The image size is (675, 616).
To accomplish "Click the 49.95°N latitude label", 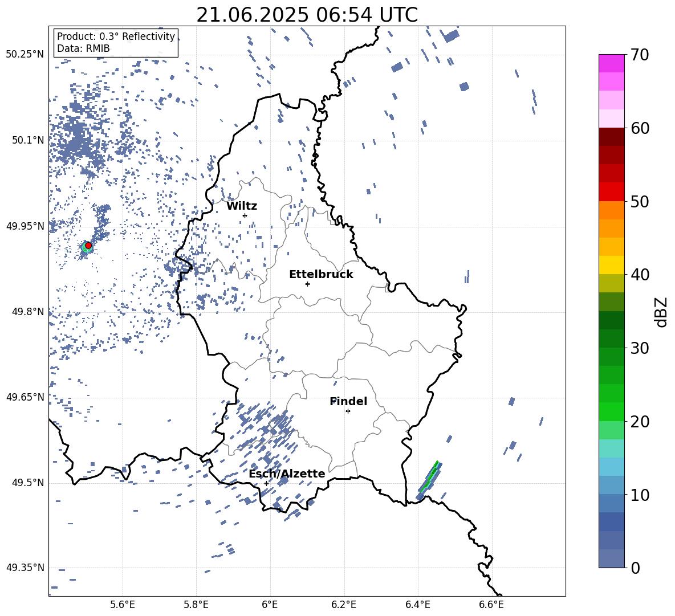I will pos(25,226).
